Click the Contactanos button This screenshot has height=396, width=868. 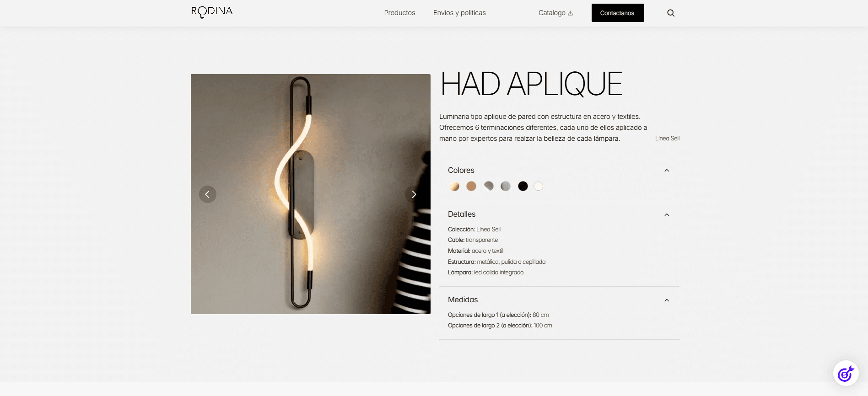(618, 13)
